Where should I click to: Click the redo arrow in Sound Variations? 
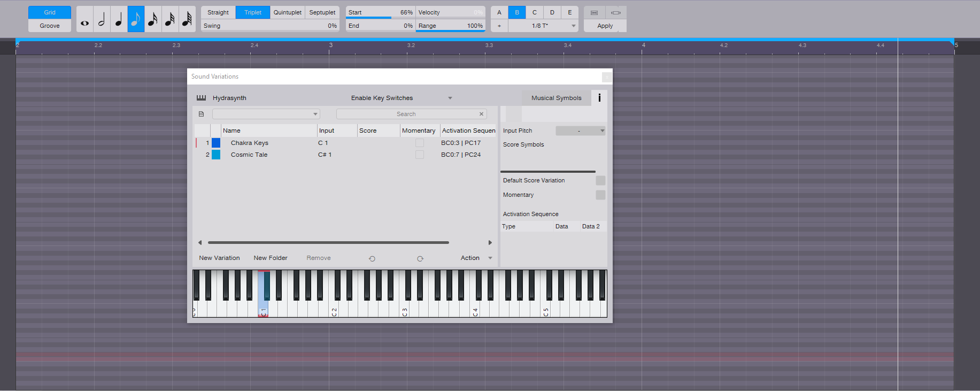tap(420, 258)
